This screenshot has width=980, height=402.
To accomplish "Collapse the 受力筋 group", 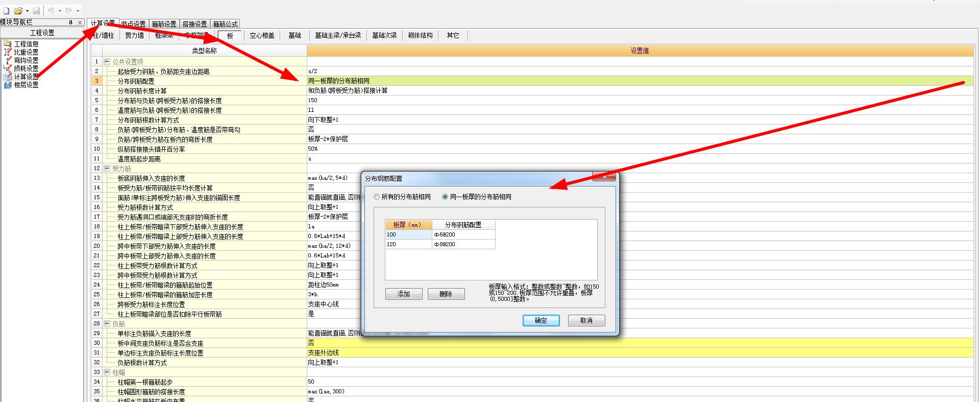I will click(107, 169).
